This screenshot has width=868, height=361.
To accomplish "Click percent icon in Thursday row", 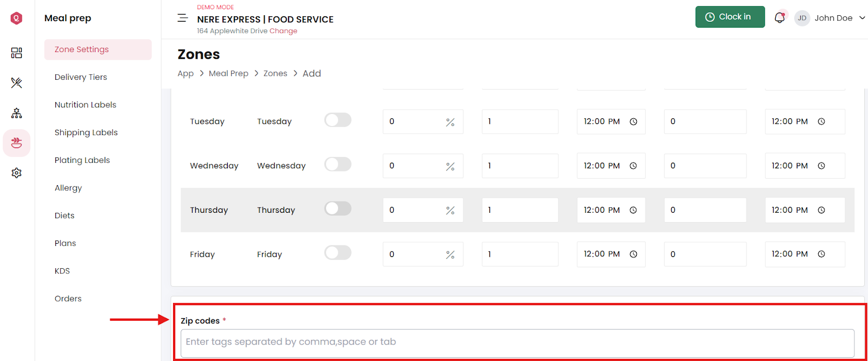I will pos(450,211).
